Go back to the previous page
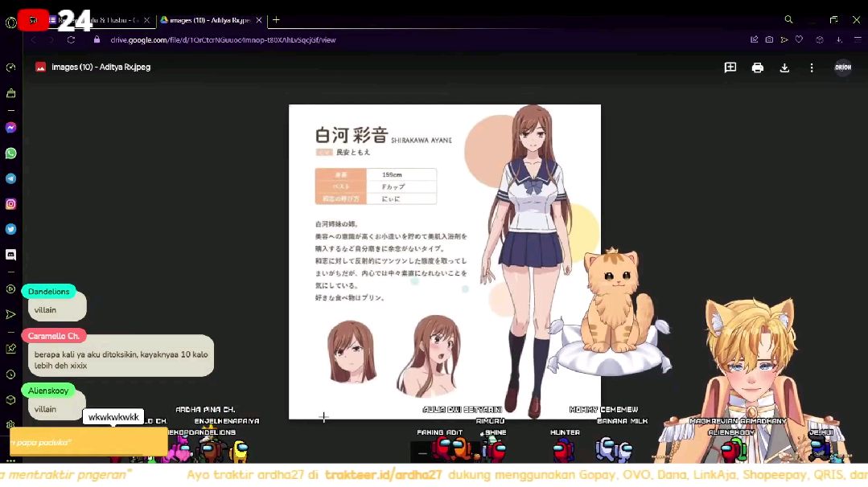The image size is (868, 487). coord(33,40)
